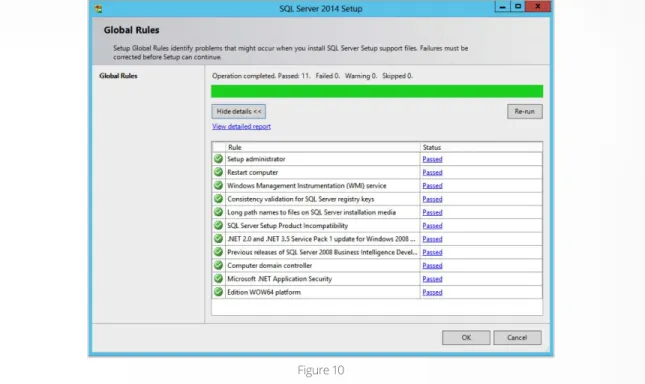Open Passed status link for Setup administrator
The image size is (645, 384).
(x=432, y=159)
